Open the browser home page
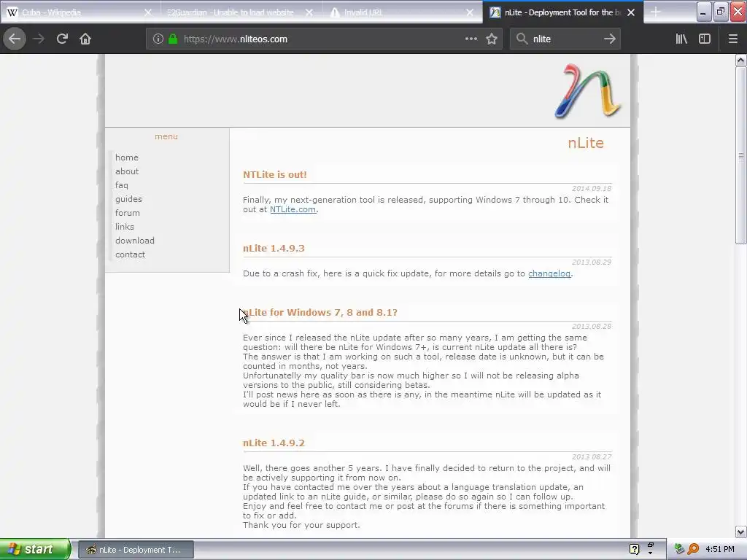 click(85, 39)
